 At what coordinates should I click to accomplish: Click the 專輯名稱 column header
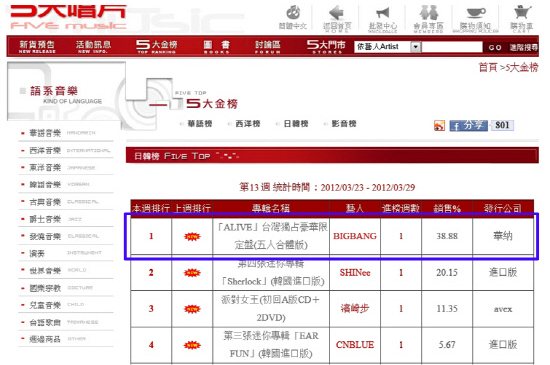(x=271, y=208)
